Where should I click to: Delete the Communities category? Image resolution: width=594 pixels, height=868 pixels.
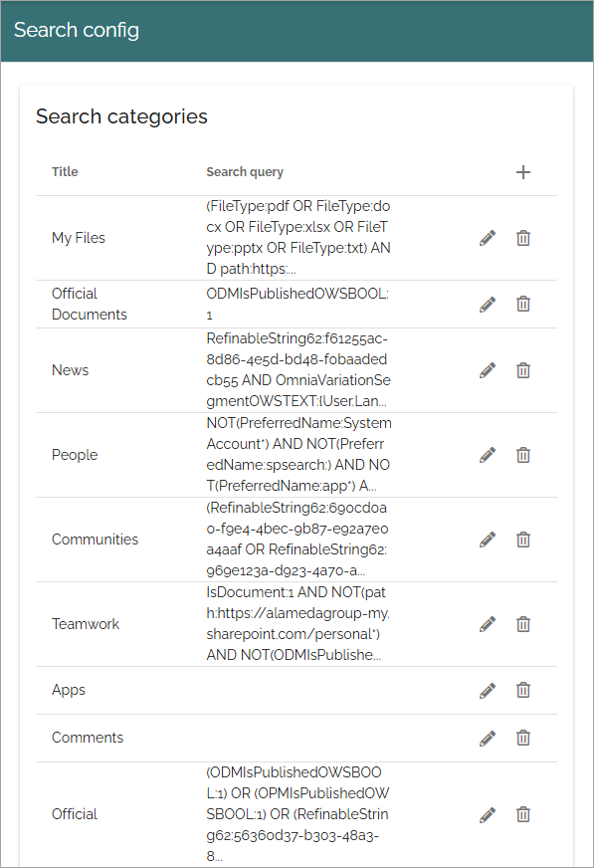[x=523, y=540]
